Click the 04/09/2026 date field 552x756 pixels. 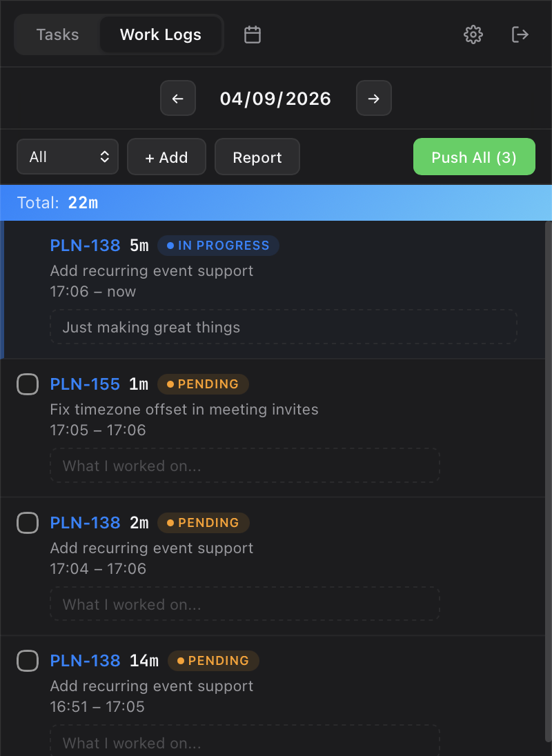point(275,99)
